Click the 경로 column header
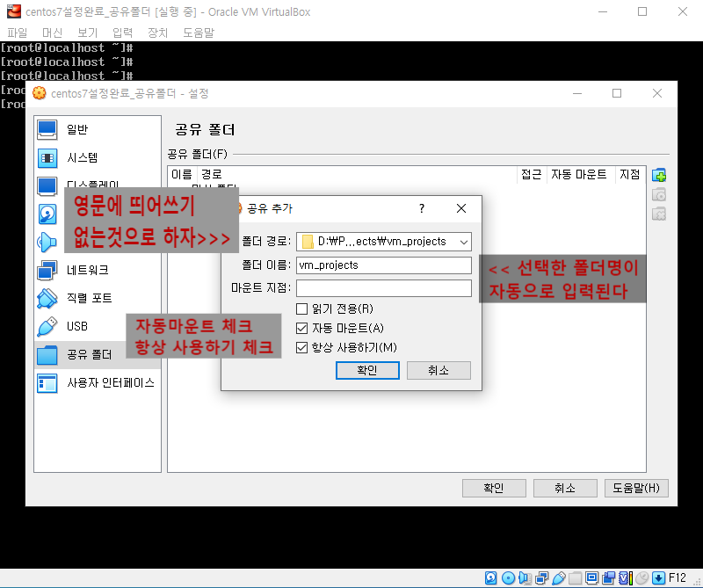703x588 pixels. (357, 174)
